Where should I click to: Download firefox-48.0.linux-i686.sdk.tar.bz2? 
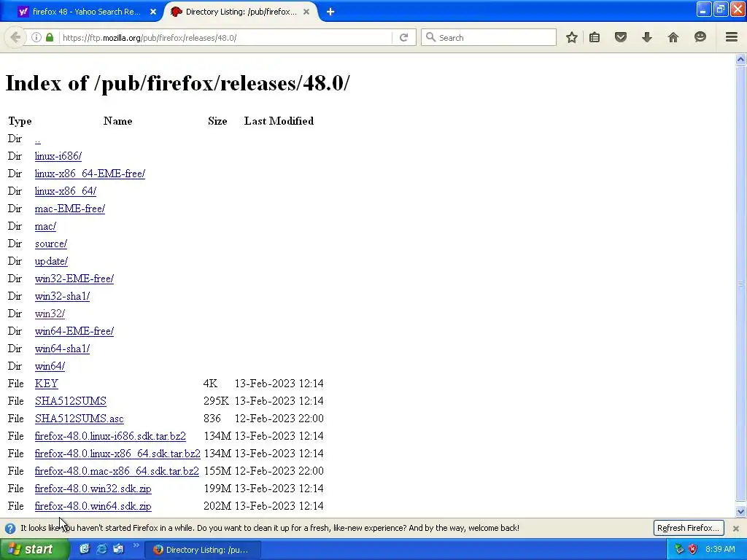(x=110, y=436)
